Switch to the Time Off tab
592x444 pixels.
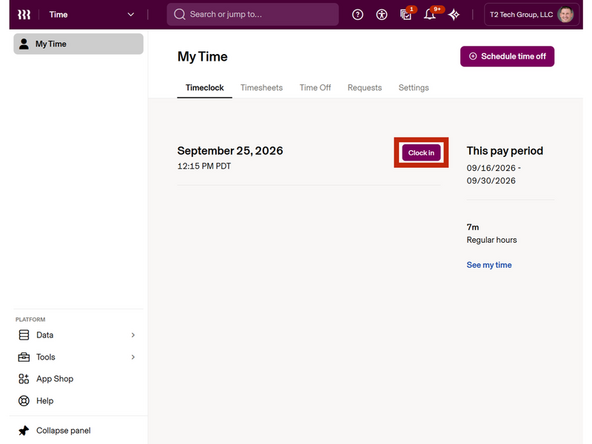click(315, 88)
